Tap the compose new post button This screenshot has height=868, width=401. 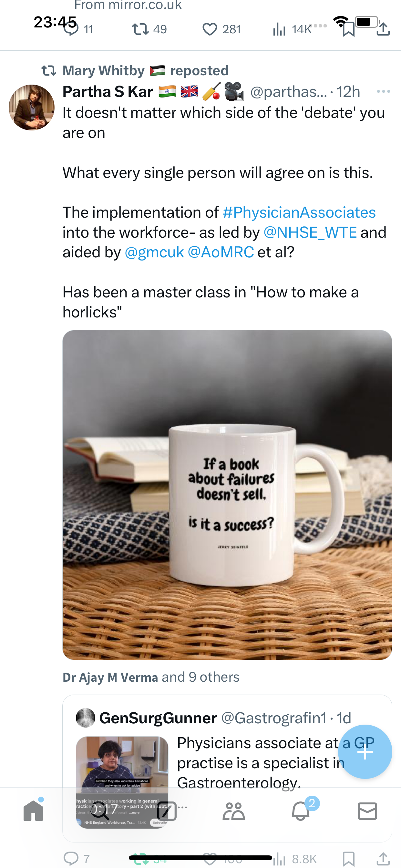pos(365,752)
